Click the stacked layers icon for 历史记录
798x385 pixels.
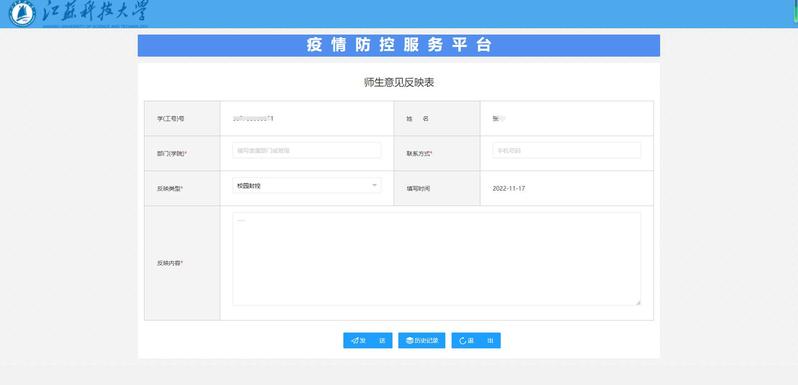(x=410, y=341)
